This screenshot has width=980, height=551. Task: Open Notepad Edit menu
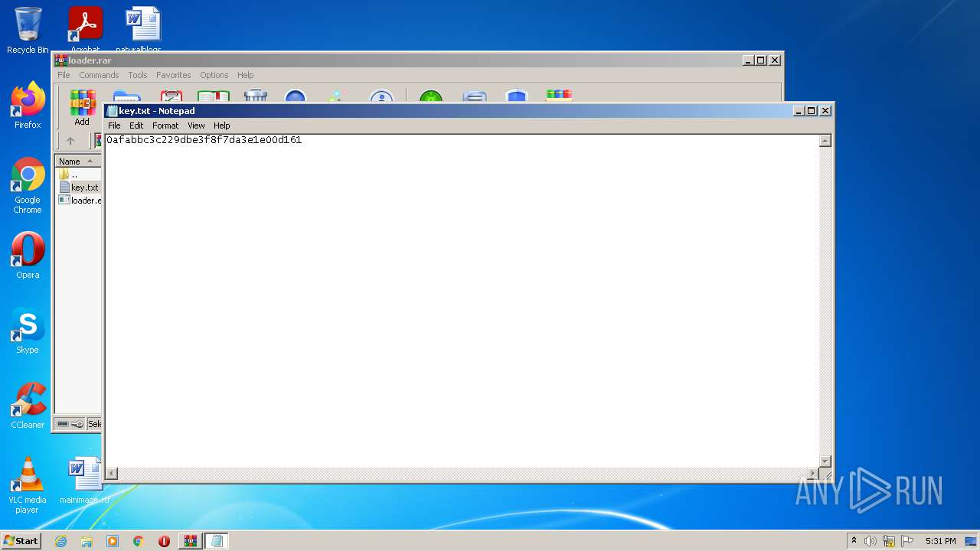pyautogui.click(x=136, y=126)
